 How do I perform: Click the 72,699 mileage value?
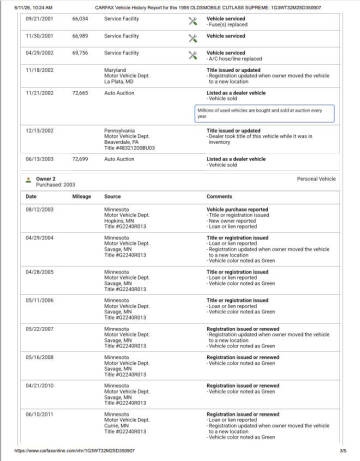(80, 159)
